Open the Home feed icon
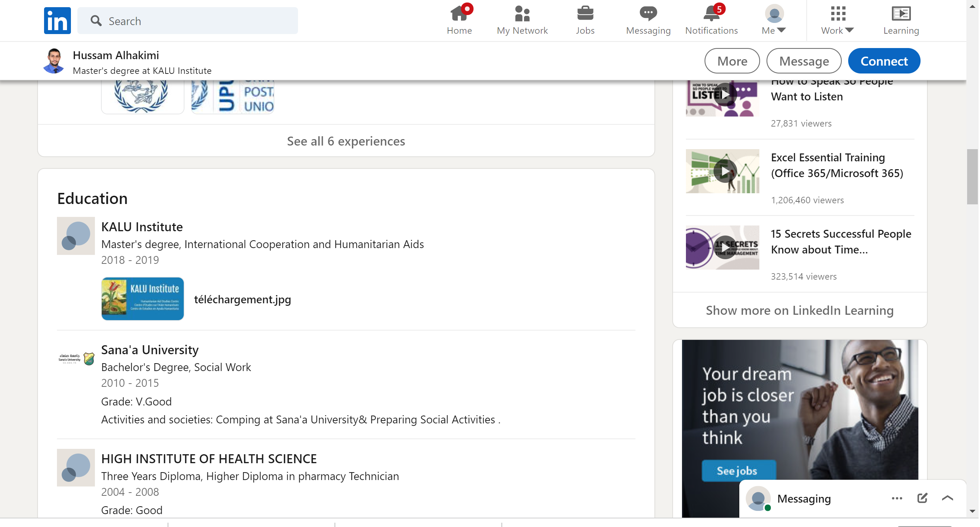The image size is (980, 527). (x=459, y=14)
